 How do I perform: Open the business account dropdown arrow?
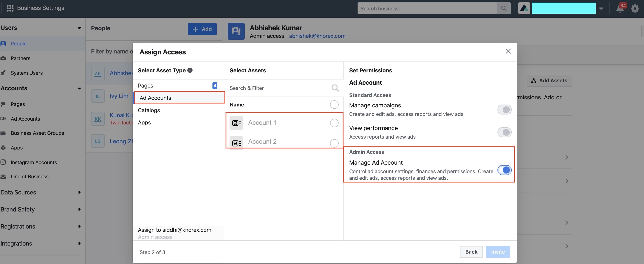[x=601, y=9]
